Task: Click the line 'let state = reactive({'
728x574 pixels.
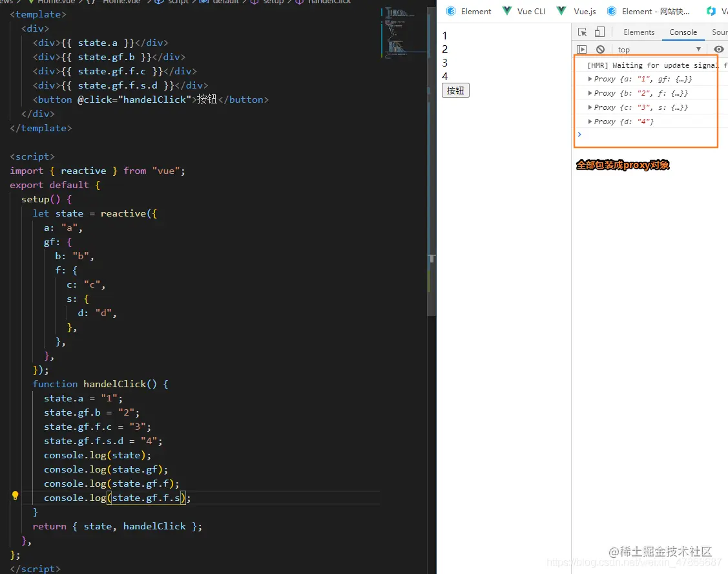Action: click(x=95, y=214)
